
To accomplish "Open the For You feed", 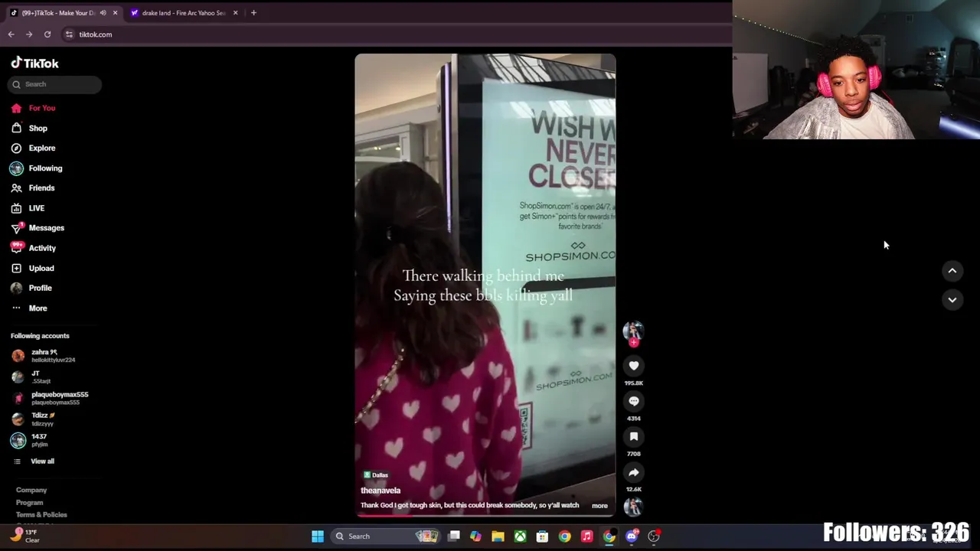I will click(33, 108).
